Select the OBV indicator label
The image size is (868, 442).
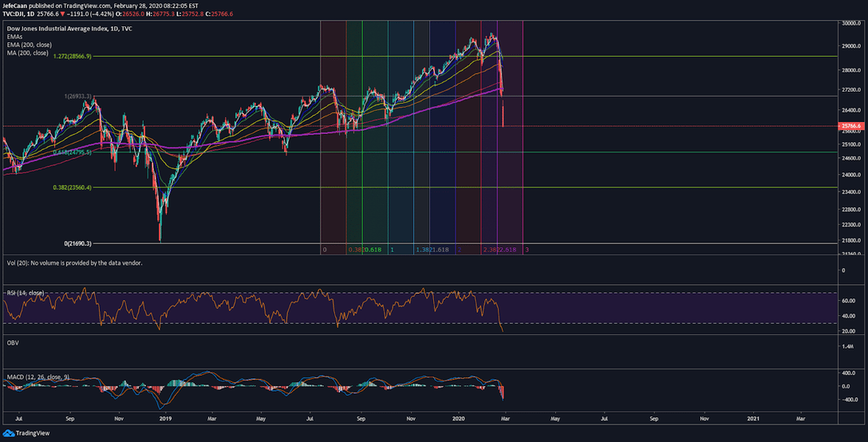[x=13, y=343]
